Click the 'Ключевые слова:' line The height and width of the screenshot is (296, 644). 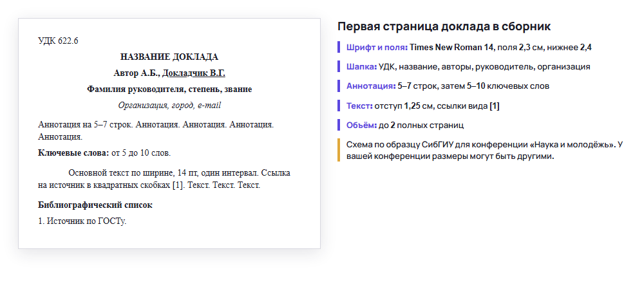[x=104, y=153]
